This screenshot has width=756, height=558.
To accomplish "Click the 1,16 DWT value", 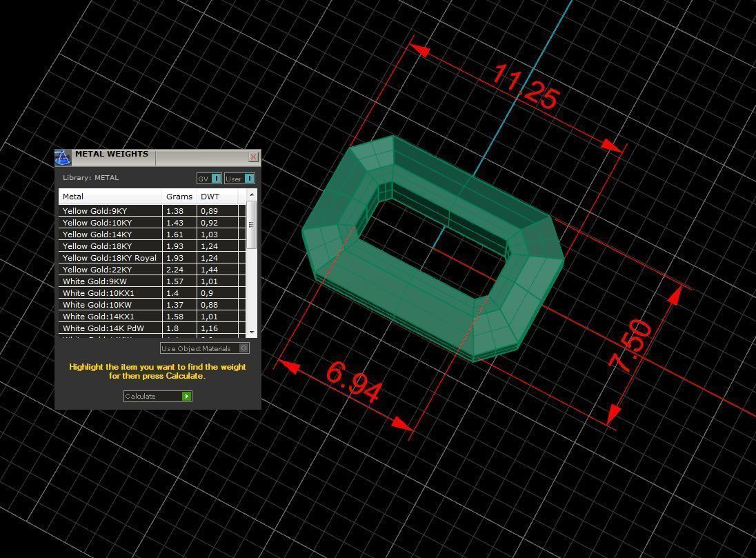I will (x=209, y=328).
